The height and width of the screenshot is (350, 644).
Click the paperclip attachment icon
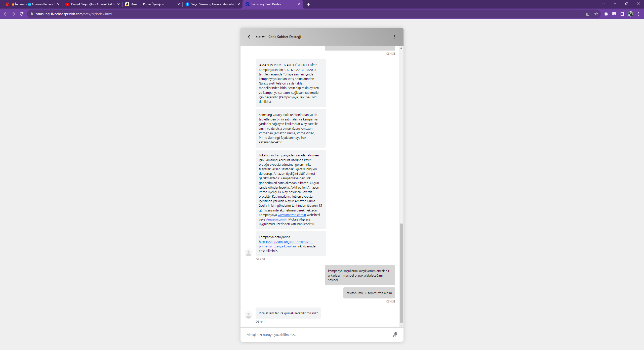(x=395, y=334)
